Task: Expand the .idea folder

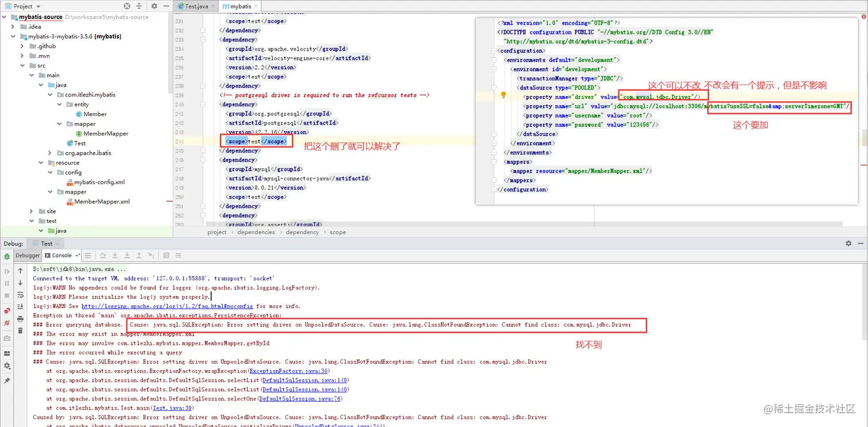Action: point(14,26)
